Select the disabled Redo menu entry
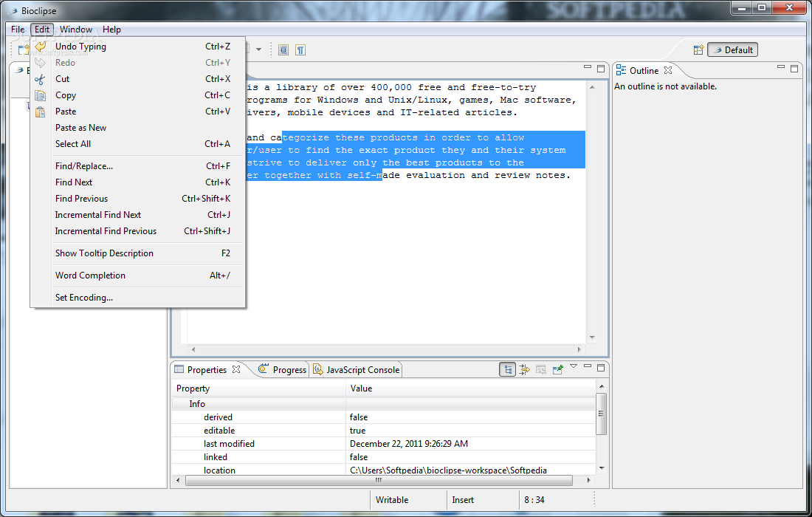The image size is (812, 517). pos(138,63)
